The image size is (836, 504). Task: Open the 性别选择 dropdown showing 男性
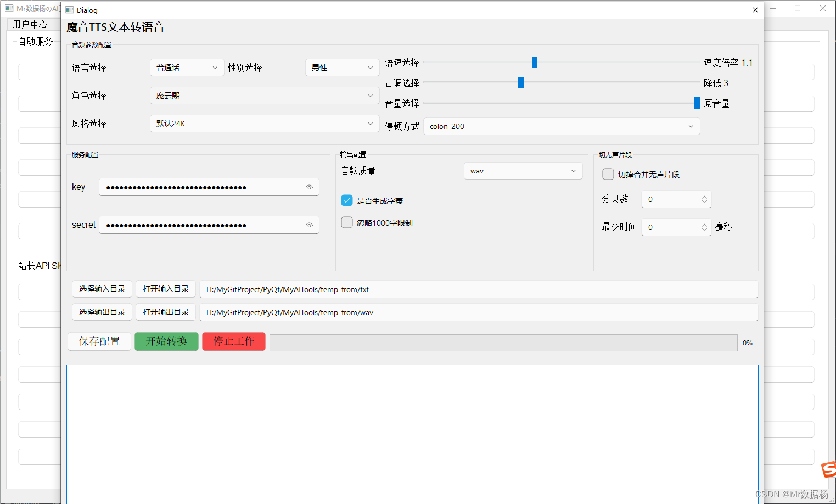[x=343, y=68]
